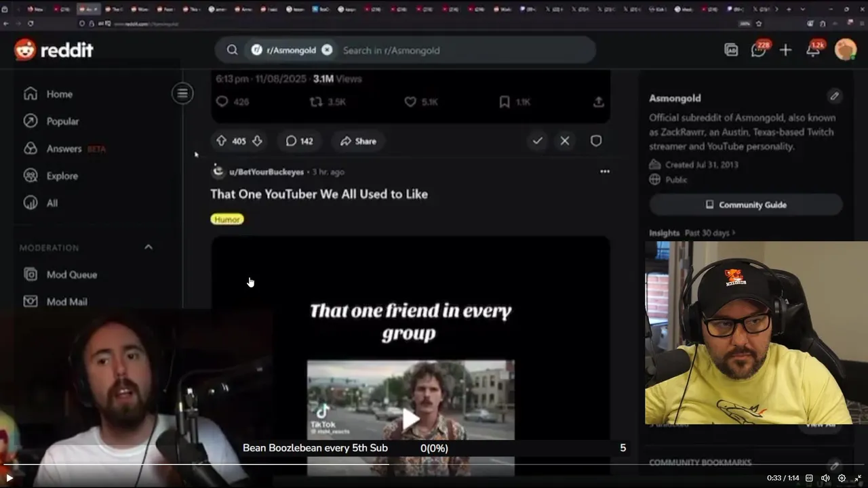Click the Asmongold community title
868x488 pixels.
(675, 98)
